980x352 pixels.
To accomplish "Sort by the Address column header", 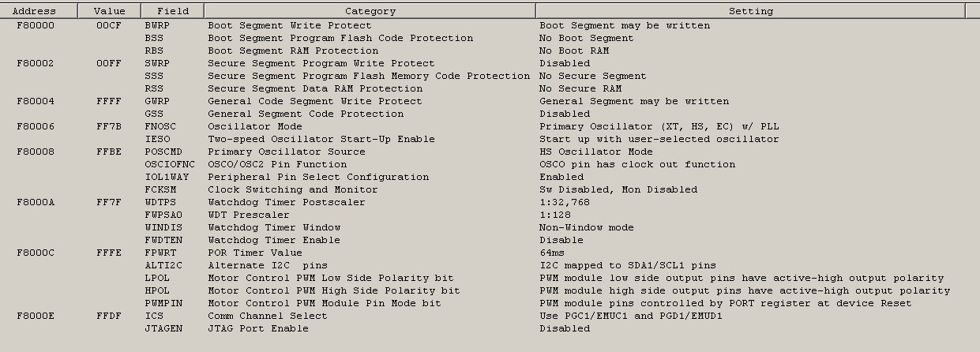I will pyautogui.click(x=39, y=11).
